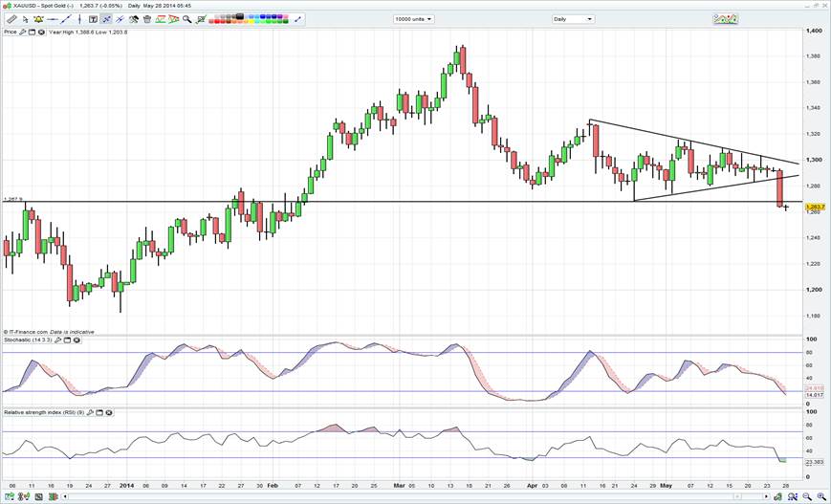Click the magnifying glass zoom tool
831x504 pixels.
point(186,19)
